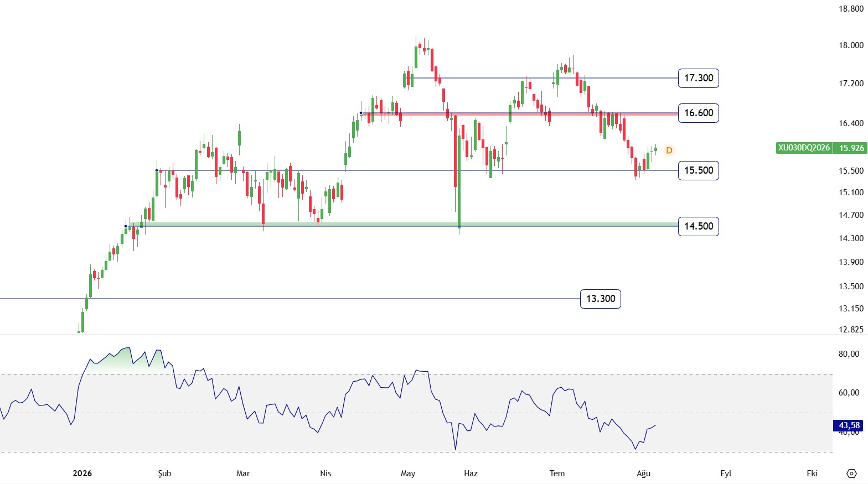Click the Haz month label
This screenshot has height=484, width=868.
pyautogui.click(x=471, y=473)
